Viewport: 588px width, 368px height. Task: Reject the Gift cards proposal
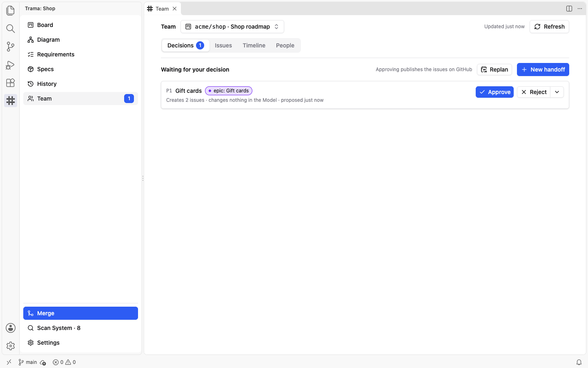534,92
